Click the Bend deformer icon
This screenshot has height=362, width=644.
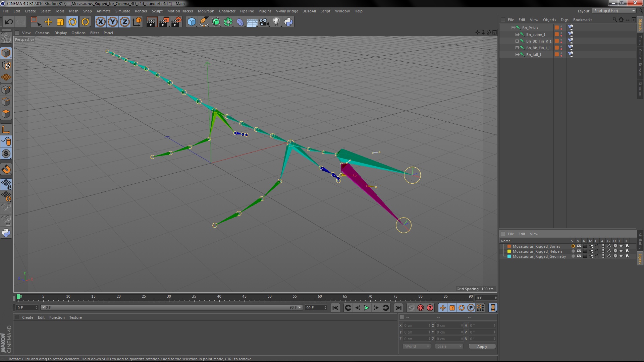coord(240,22)
